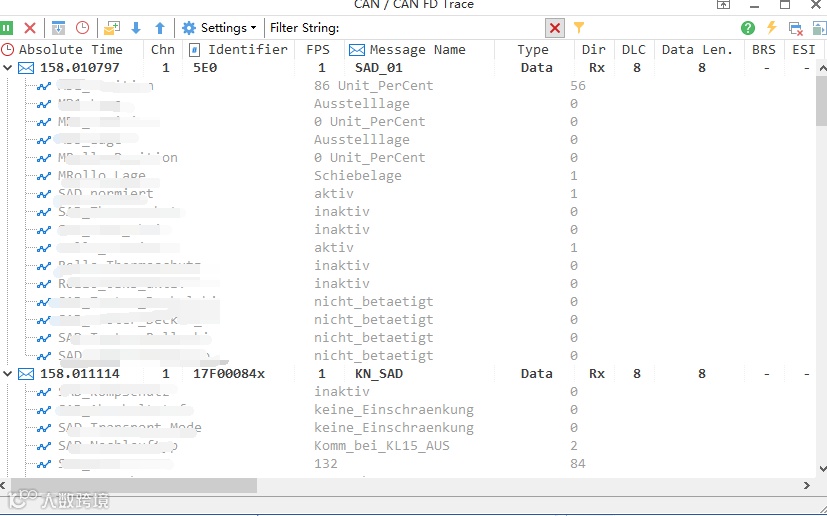Select timestamp 158.010797 row

[80, 68]
